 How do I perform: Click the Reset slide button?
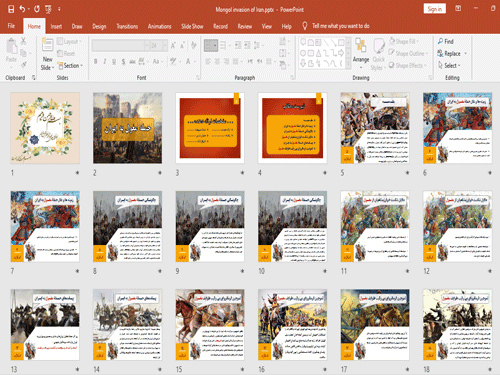point(66,53)
